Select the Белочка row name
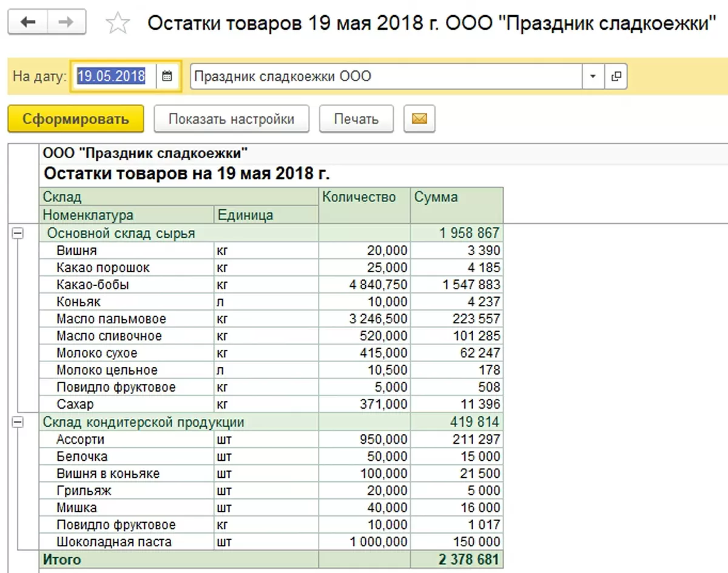This screenshot has height=573, width=728. point(81,457)
